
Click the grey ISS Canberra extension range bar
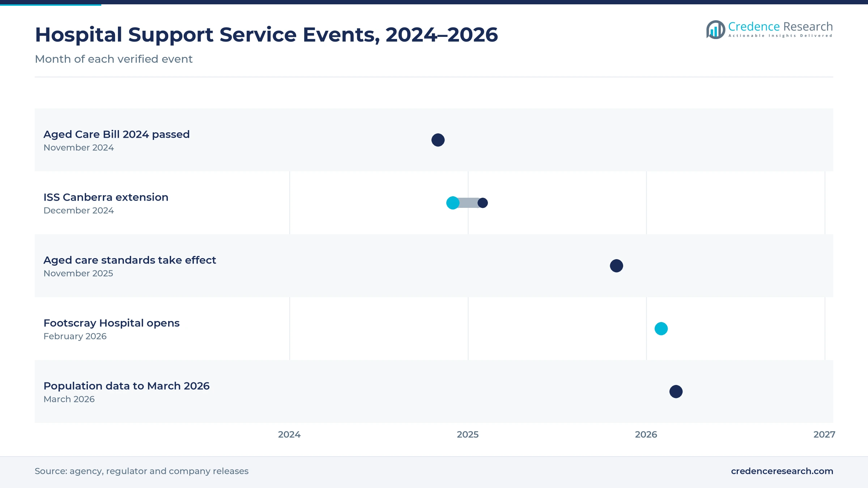(x=468, y=203)
